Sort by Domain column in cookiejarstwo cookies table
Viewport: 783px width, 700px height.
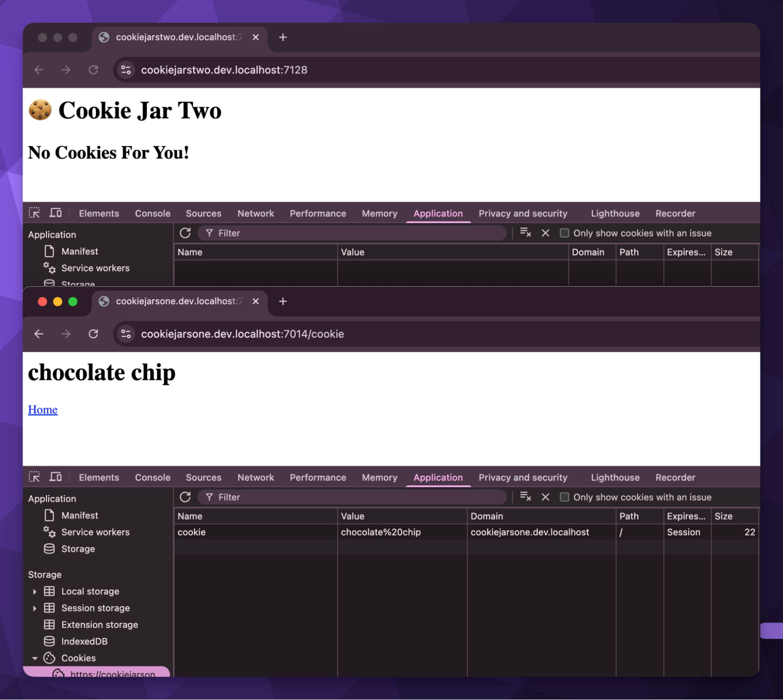591,252
